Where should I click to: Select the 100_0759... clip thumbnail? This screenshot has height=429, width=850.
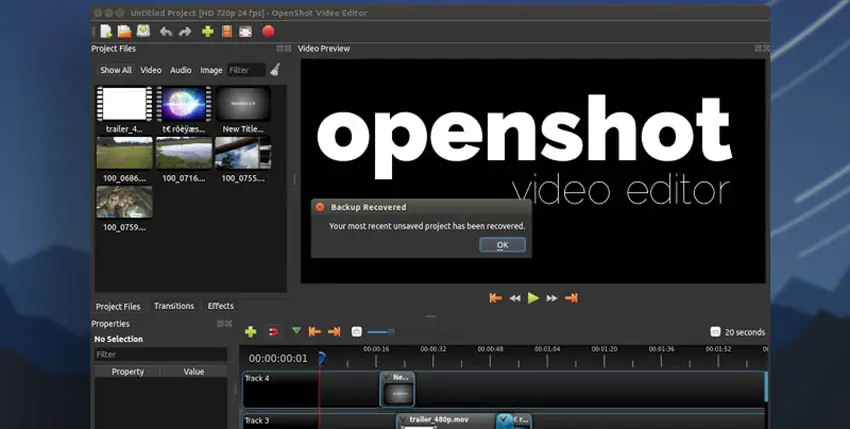click(x=124, y=202)
